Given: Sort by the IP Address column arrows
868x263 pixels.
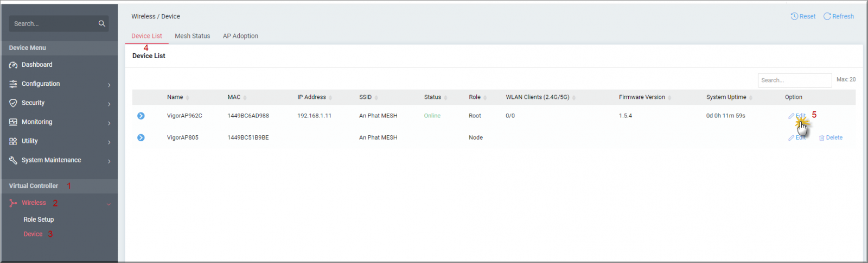Looking at the screenshot, I should pos(330,97).
